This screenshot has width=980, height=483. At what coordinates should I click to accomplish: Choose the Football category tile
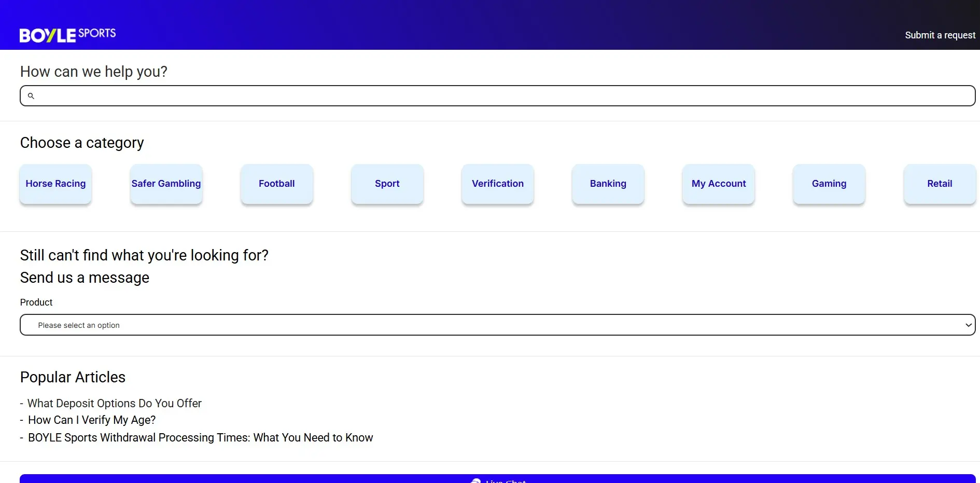click(x=276, y=184)
